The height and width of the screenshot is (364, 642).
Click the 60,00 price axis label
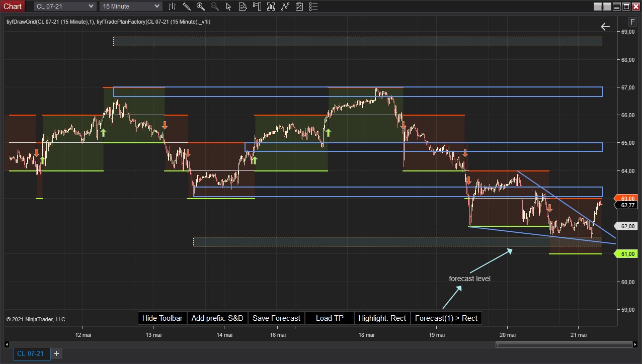627,282
